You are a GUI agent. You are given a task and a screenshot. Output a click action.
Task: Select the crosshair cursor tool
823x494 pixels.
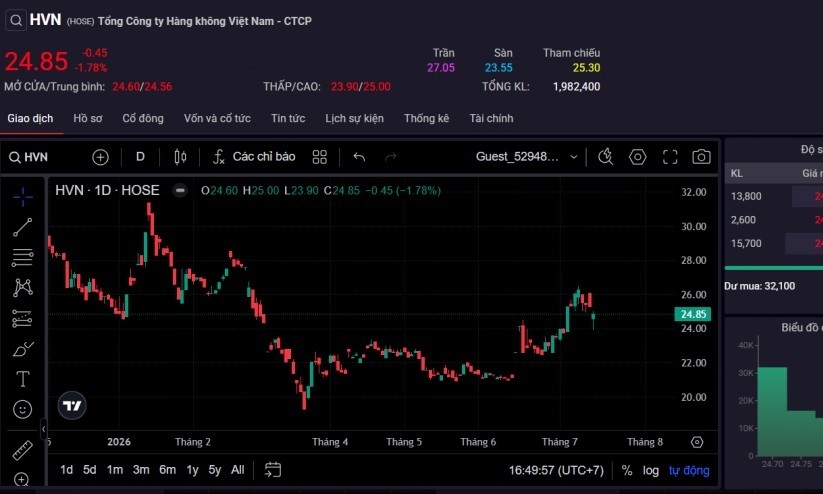tap(23, 197)
